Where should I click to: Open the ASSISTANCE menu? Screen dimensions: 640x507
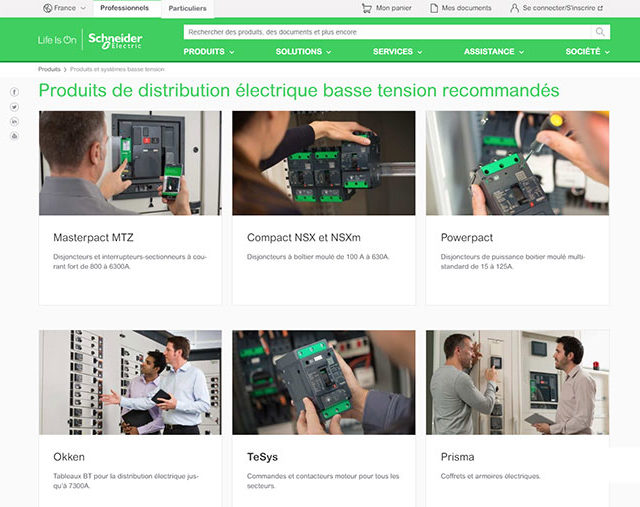coord(489,52)
